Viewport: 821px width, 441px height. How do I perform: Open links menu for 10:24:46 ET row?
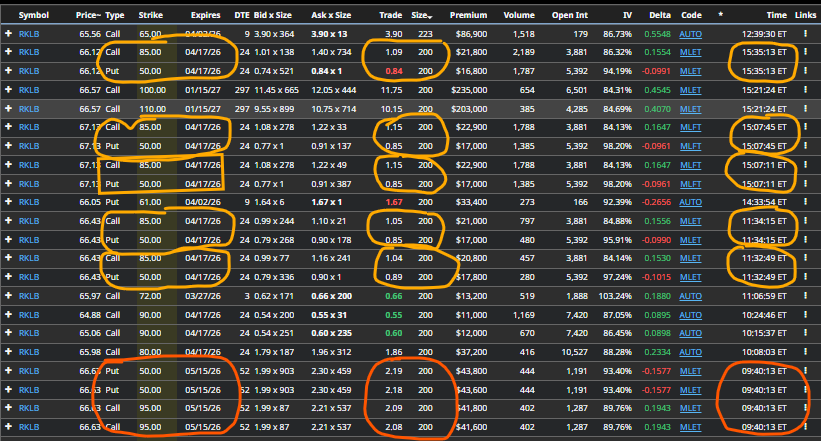805,315
